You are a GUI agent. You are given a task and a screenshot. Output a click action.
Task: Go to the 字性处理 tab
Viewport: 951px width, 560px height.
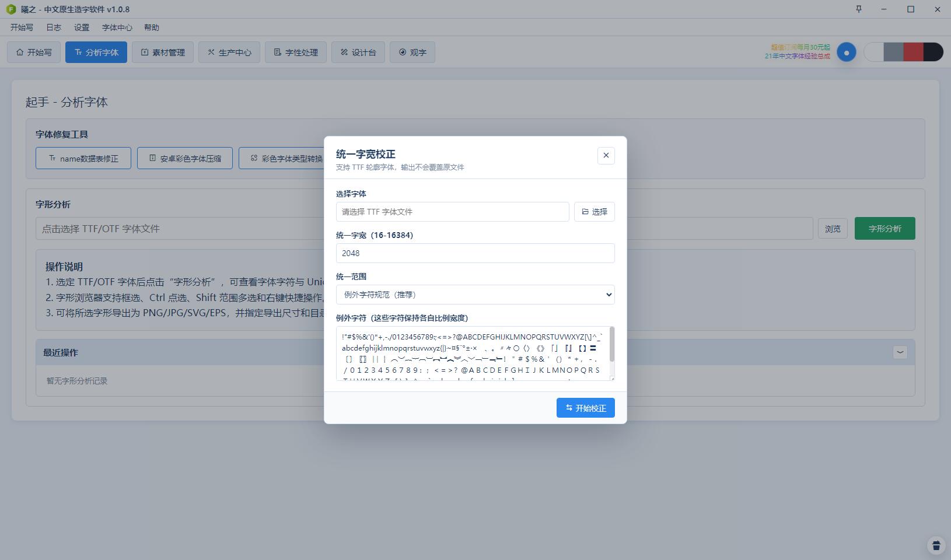click(x=296, y=52)
